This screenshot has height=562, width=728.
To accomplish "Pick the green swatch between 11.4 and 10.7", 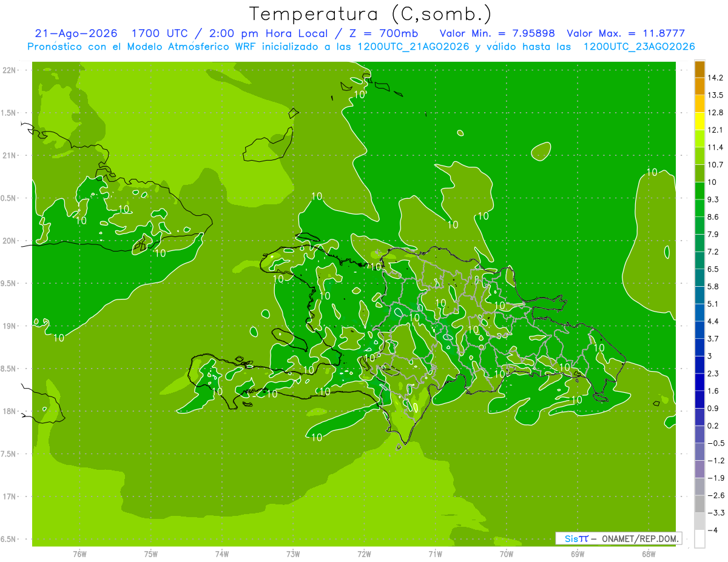I will tap(699, 156).
